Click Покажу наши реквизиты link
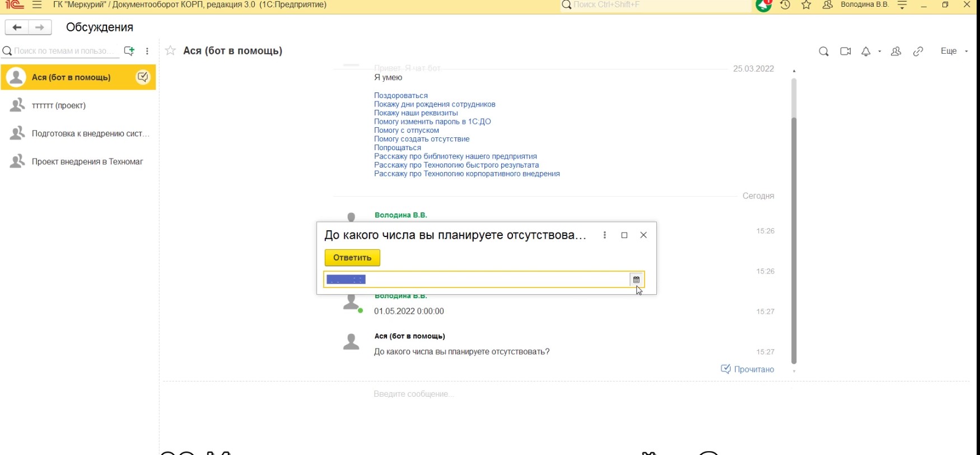Viewport: 980px width, 455px height. coord(416,113)
